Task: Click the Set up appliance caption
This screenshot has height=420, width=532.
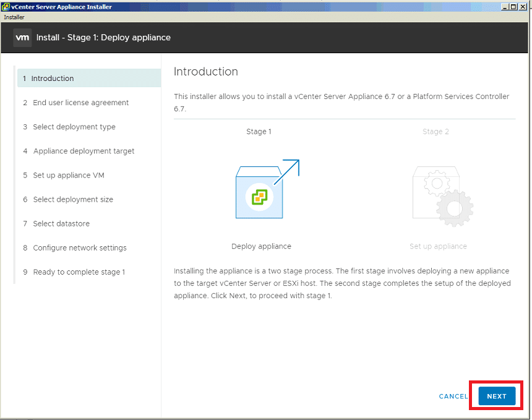Action: pyautogui.click(x=438, y=246)
